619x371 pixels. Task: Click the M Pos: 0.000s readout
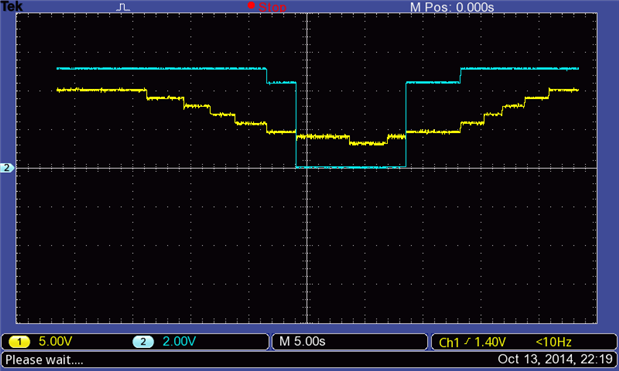click(x=452, y=7)
